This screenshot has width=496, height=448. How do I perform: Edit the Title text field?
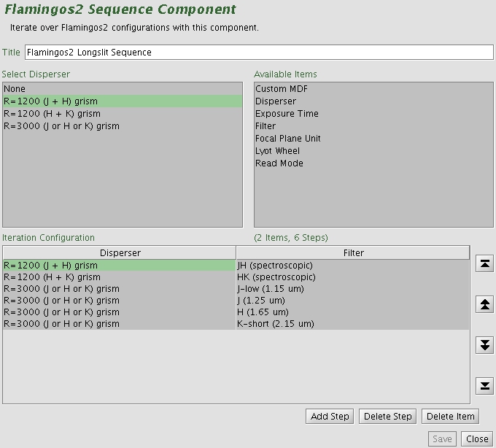click(x=259, y=53)
